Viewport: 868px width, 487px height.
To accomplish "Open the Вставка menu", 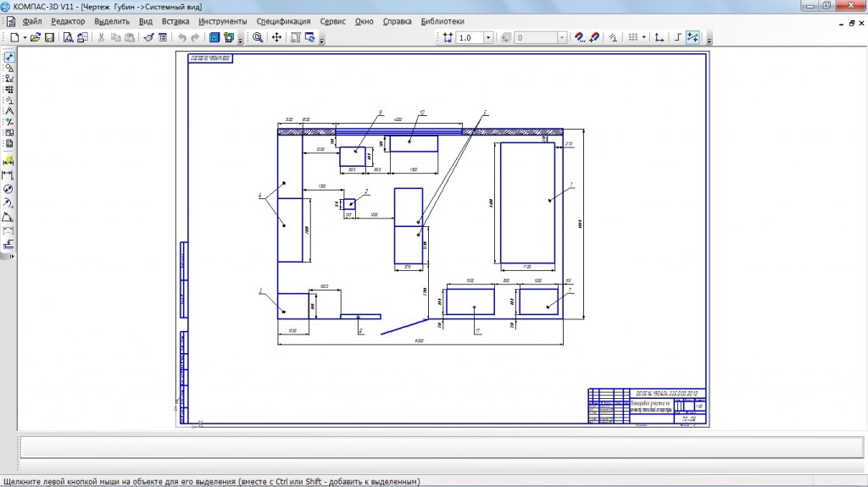I will (175, 21).
